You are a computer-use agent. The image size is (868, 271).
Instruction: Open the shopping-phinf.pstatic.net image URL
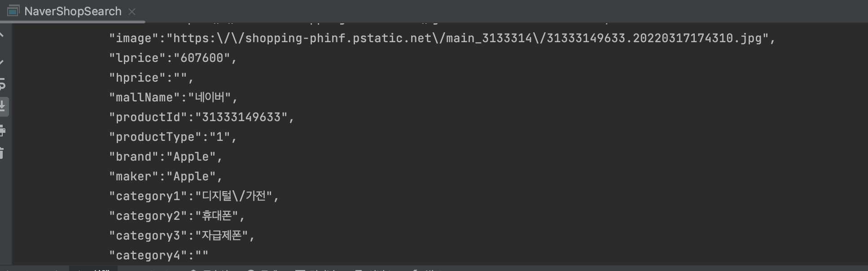pyautogui.click(x=468, y=38)
